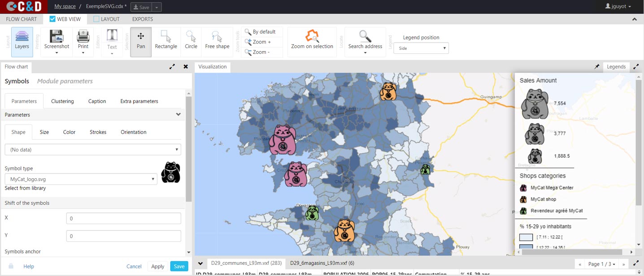Screen dimensions: 644x276
Task: Open the Page 1 / 3 dropdown
Action: 601,264
